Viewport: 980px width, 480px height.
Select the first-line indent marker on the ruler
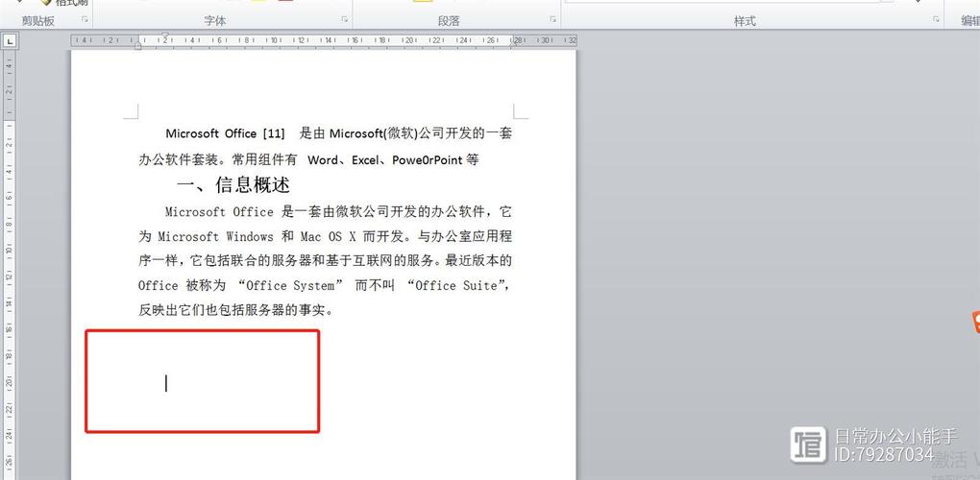click(x=164, y=36)
